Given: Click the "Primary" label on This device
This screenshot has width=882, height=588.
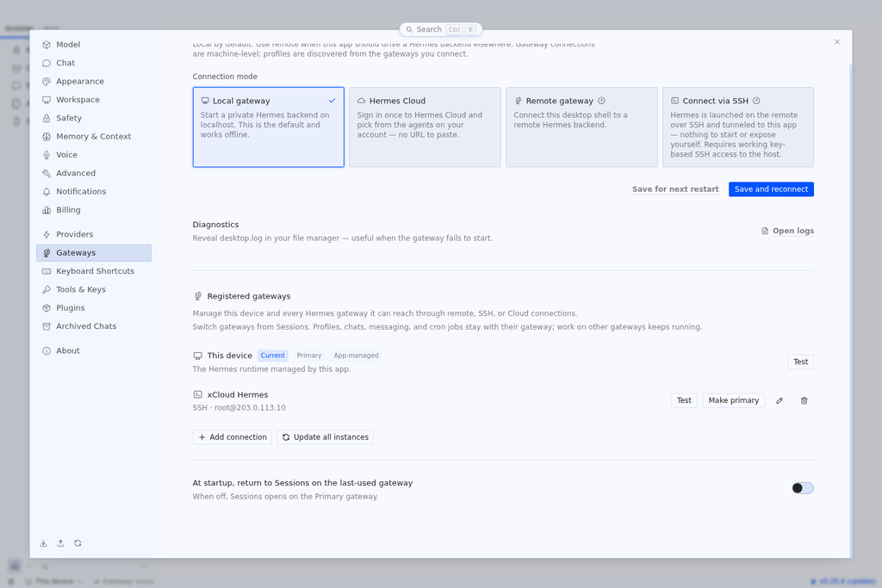Looking at the screenshot, I should click(x=309, y=356).
